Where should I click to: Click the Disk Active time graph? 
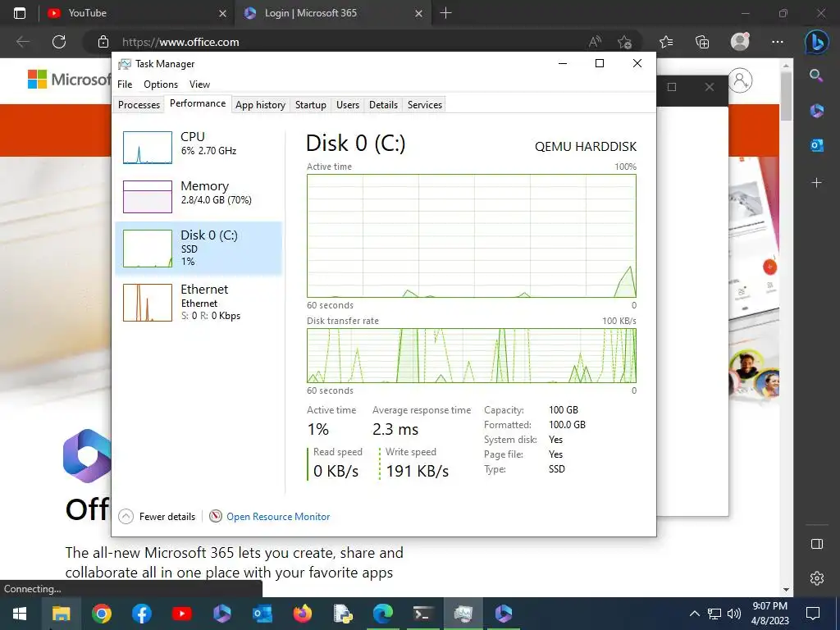coord(472,235)
